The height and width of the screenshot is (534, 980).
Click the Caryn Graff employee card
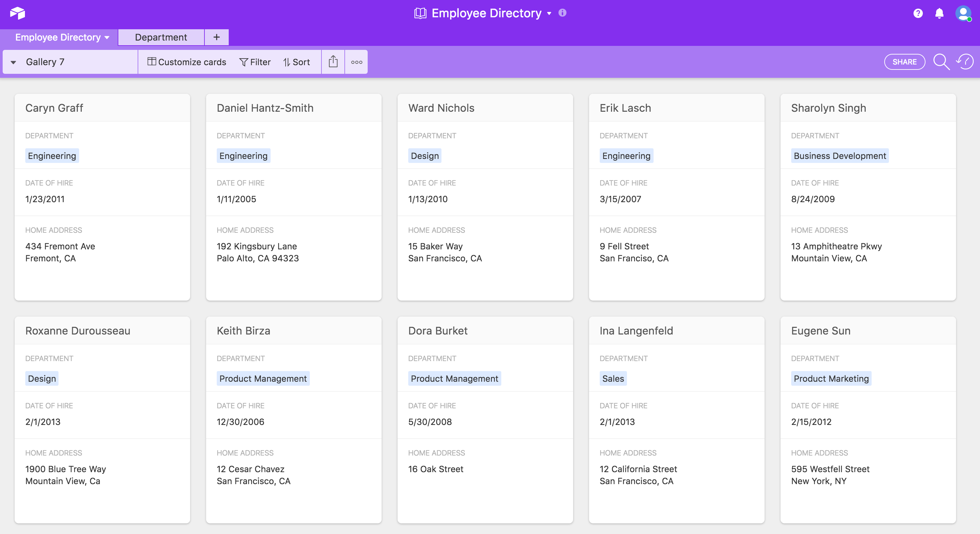pyautogui.click(x=102, y=195)
